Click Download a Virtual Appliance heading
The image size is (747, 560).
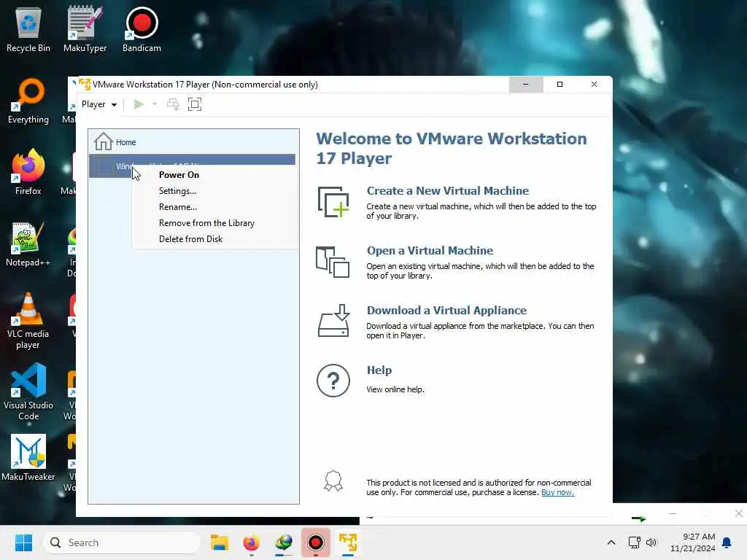pyautogui.click(x=446, y=311)
